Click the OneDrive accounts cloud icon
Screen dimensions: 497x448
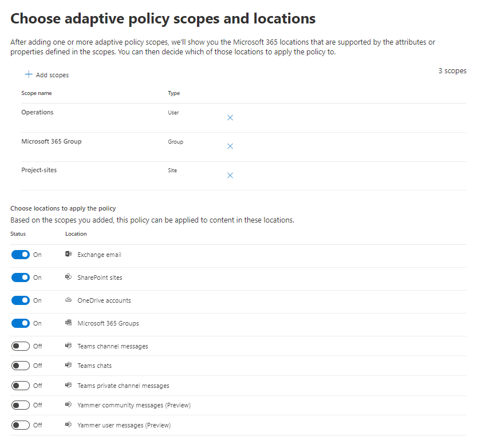(69, 300)
